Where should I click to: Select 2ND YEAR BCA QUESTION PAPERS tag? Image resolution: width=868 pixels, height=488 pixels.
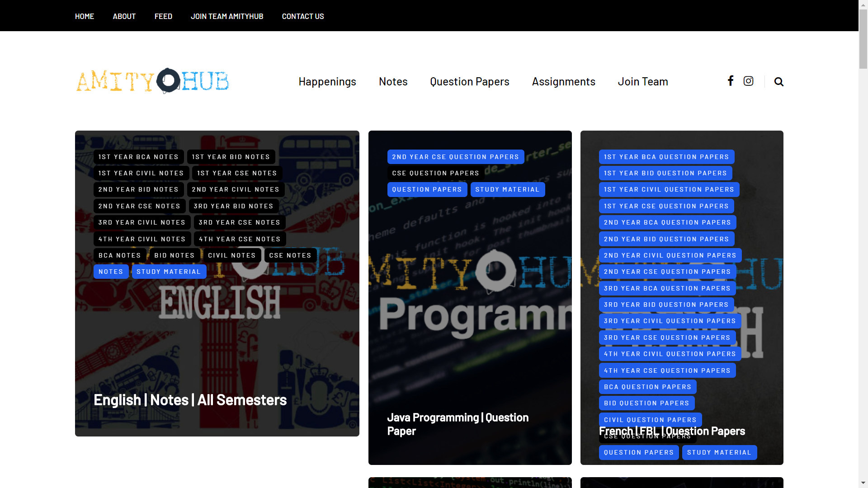click(x=667, y=222)
